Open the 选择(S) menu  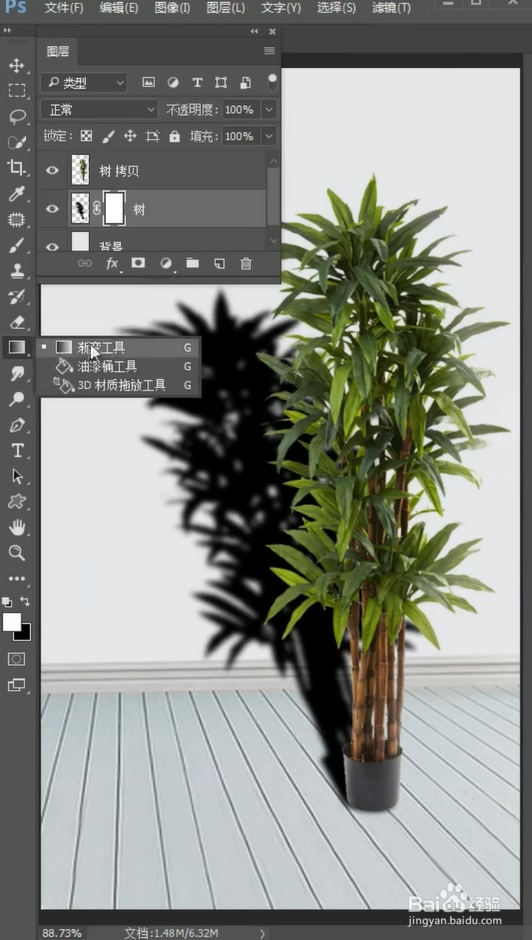[x=336, y=8]
